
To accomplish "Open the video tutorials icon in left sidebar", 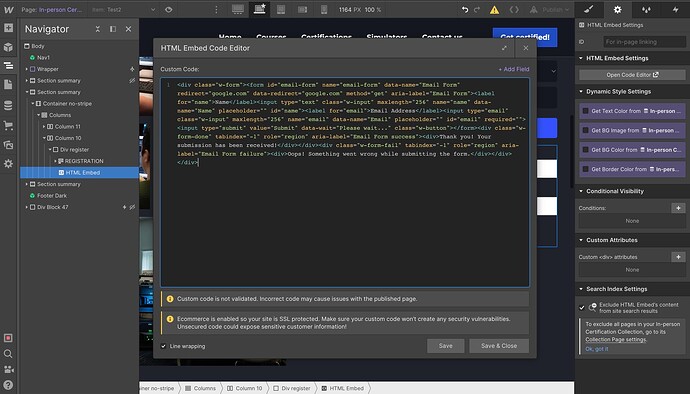I will [x=8, y=369].
